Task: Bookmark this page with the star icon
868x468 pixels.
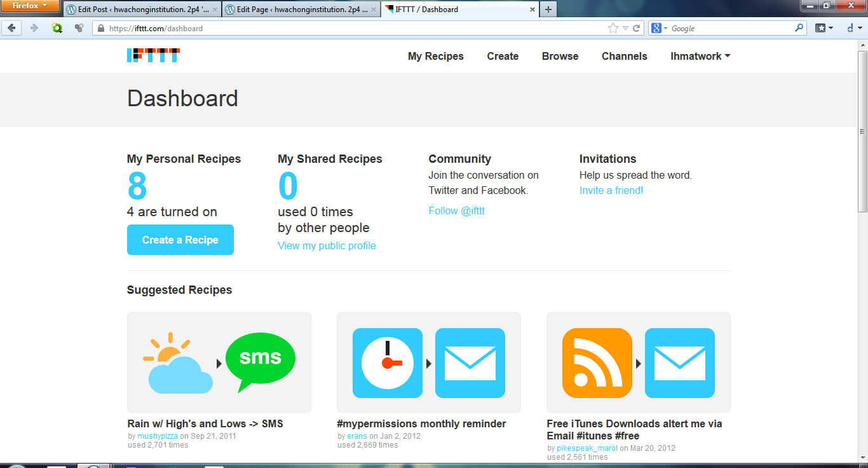Action: point(613,28)
